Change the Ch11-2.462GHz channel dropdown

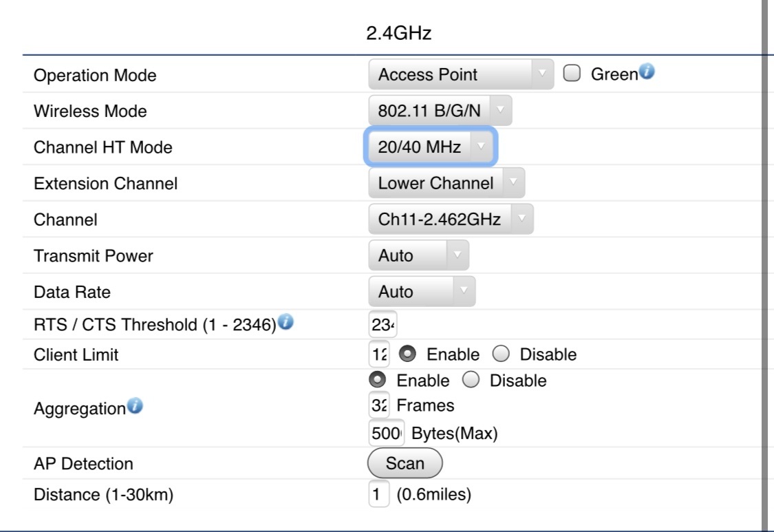(450, 220)
